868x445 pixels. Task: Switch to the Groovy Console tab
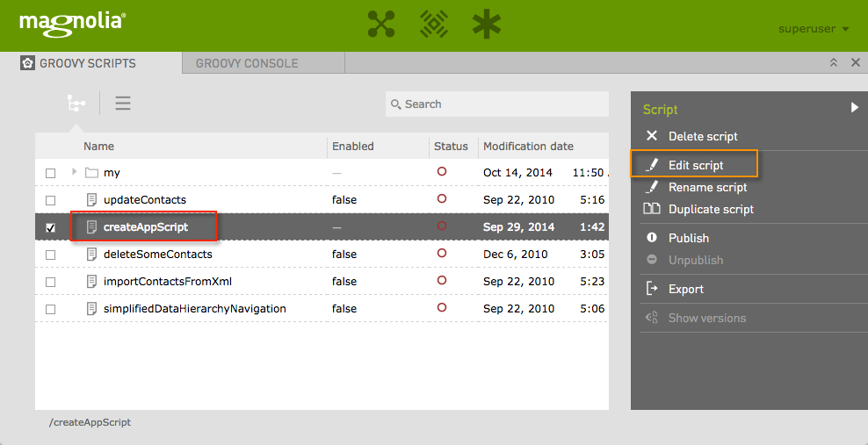coord(247,63)
